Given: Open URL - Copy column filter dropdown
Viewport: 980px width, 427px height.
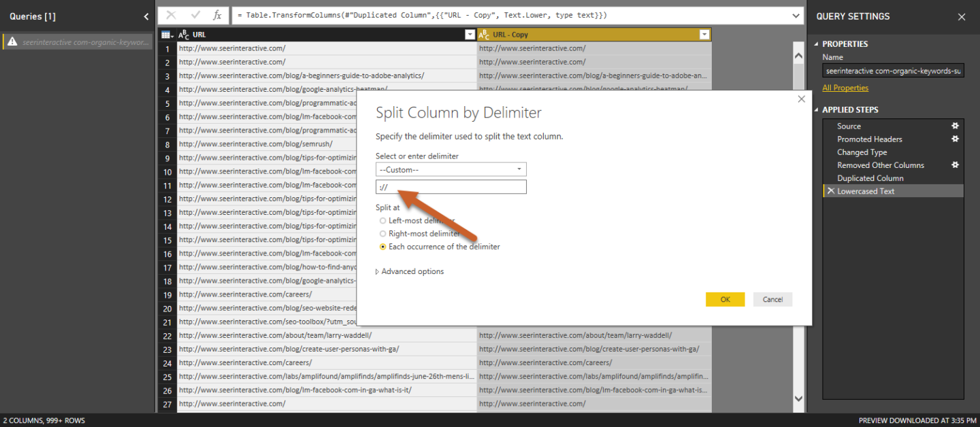Looking at the screenshot, I should coord(704,35).
